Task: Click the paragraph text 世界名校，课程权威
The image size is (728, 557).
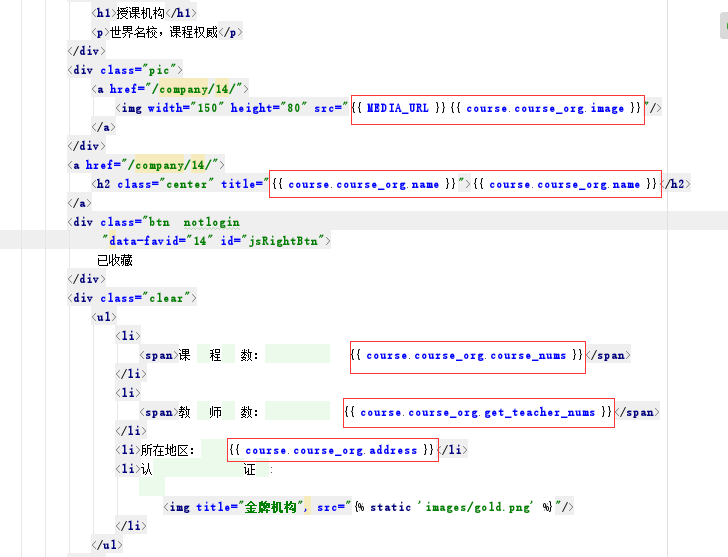Action: coord(164,32)
